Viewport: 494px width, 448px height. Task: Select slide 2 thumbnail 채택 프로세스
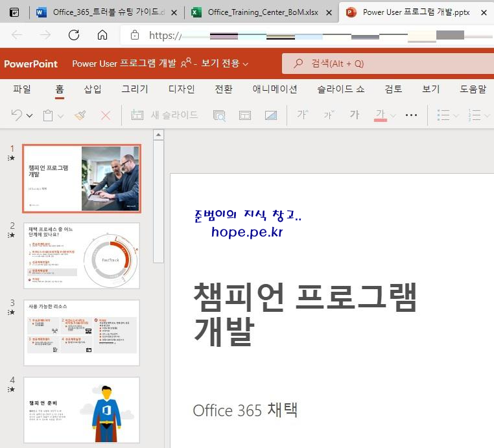82,255
